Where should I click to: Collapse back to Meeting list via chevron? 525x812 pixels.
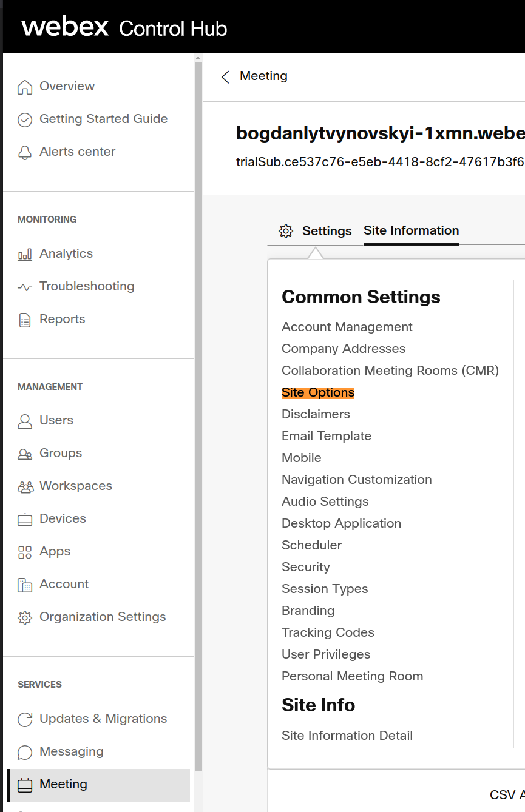click(225, 76)
